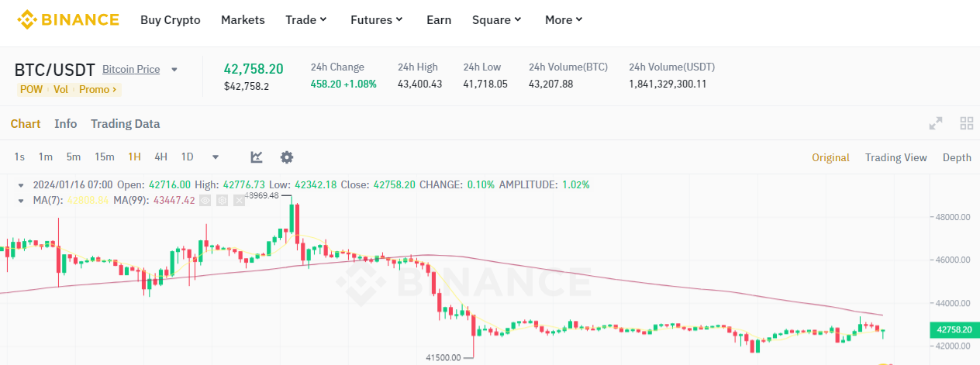
Task: Open Markets page
Action: (x=243, y=20)
